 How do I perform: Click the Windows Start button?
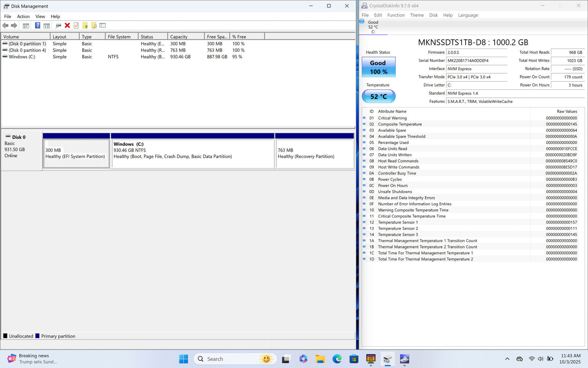183,359
